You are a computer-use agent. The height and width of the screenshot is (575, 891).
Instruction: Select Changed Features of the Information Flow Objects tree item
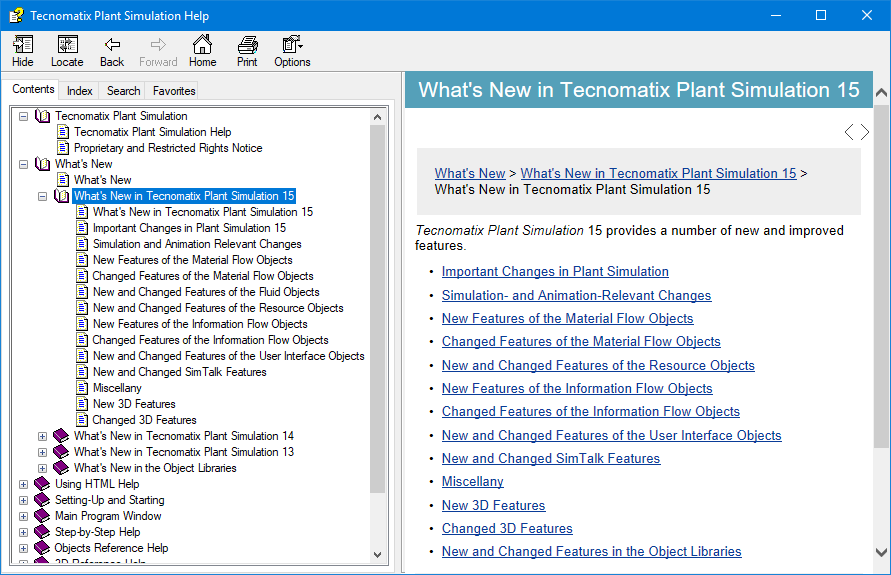pyautogui.click(x=210, y=340)
